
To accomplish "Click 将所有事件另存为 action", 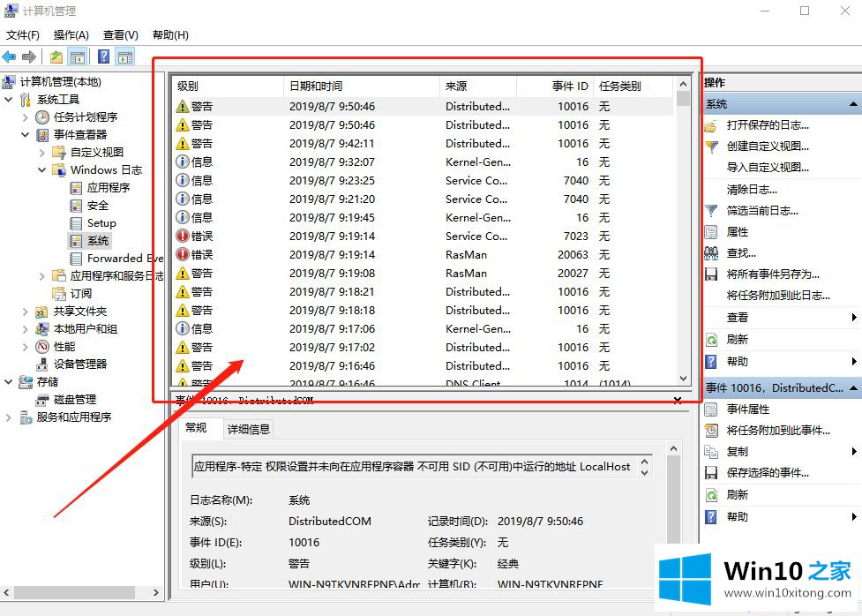I will click(x=772, y=274).
